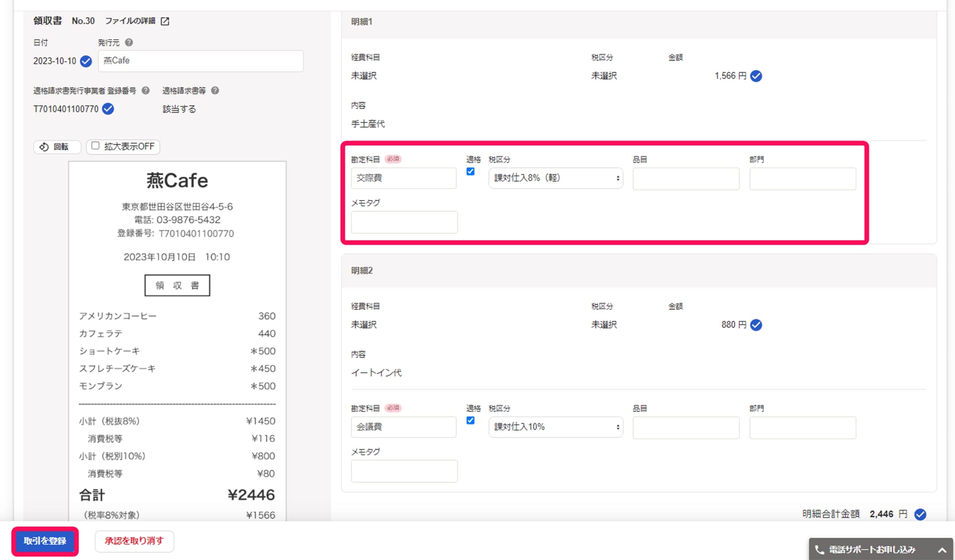Image resolution: width=955 pixels, height=560 pixels.
Task: Click blue checkmark next to date 2023-10-10
Action: click(86, 61)
